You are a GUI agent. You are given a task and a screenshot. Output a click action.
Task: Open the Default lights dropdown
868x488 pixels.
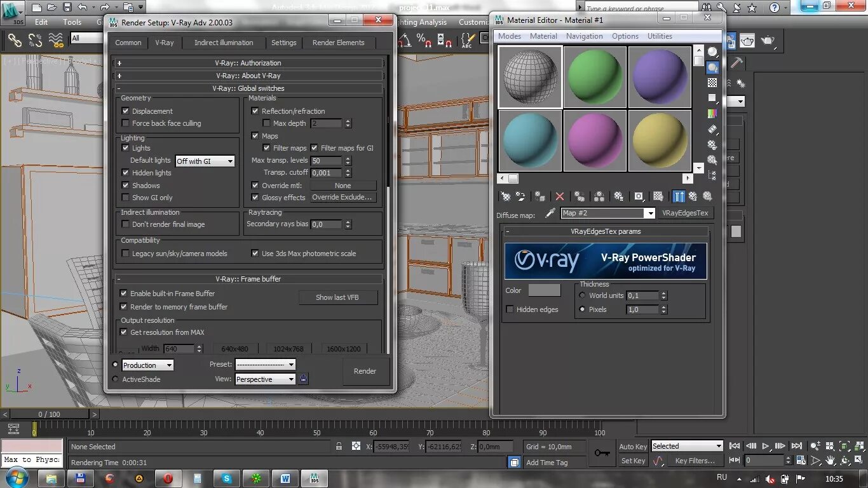205,161
